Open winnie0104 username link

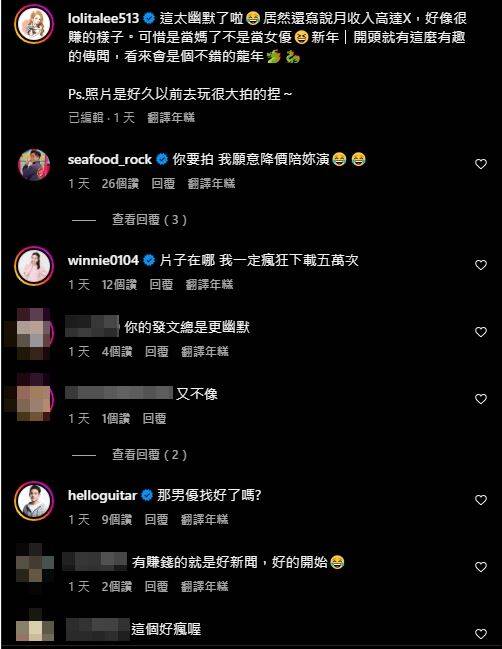pyautogui.click(x=103, y=260)
